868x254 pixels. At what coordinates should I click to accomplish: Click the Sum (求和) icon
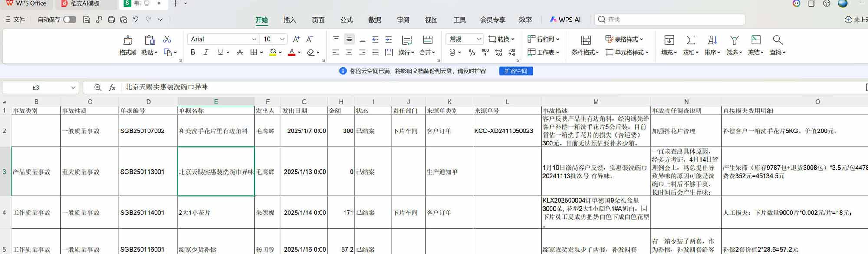[690, 40]
